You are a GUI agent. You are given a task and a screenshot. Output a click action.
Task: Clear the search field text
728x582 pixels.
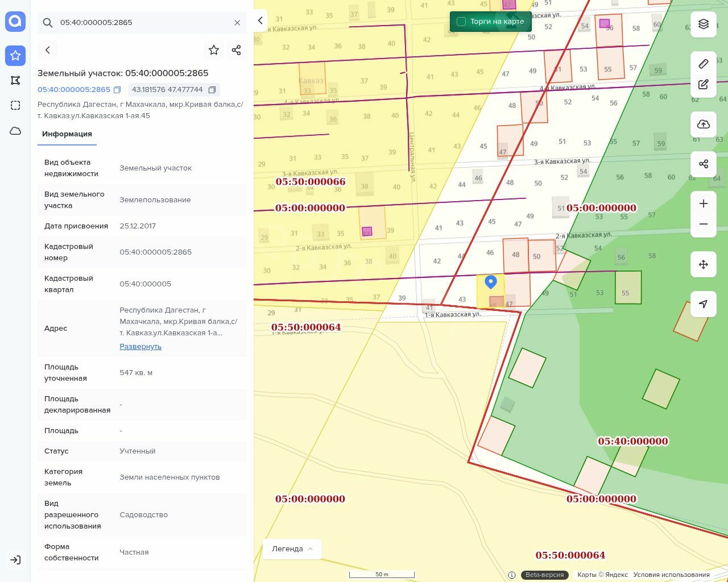pyautogui.click(x=237, y=23)
